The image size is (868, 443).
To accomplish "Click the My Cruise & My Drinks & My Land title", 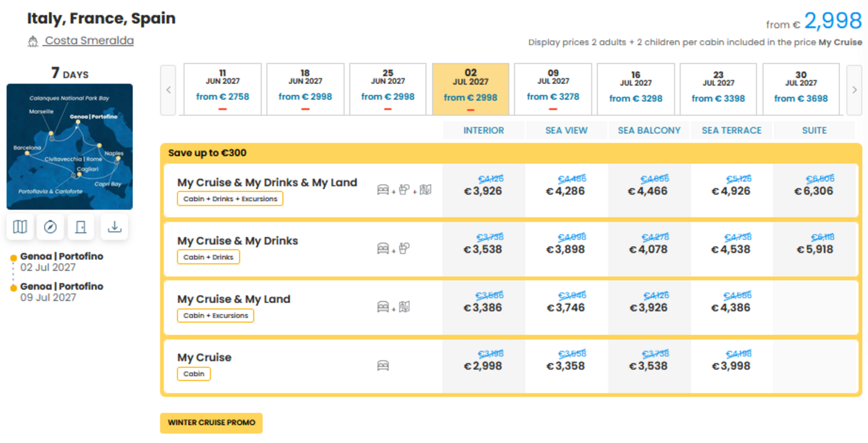I will point(267,183).
